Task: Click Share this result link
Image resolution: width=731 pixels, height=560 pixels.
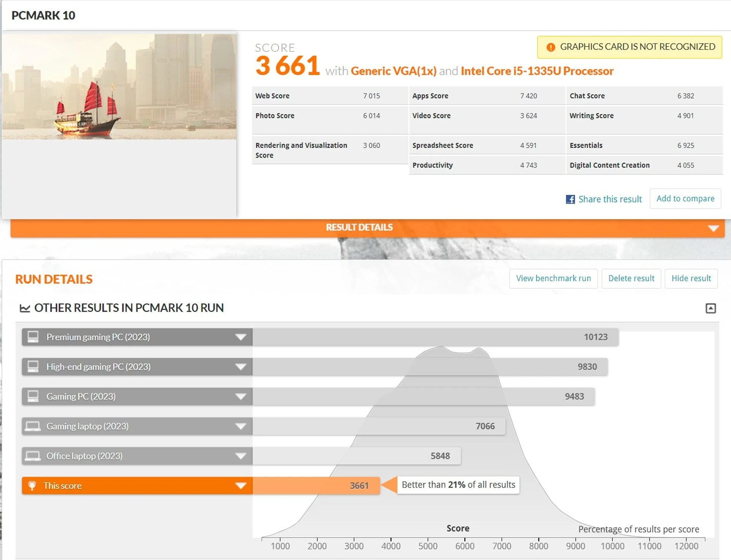Action: tap(610, 199)
